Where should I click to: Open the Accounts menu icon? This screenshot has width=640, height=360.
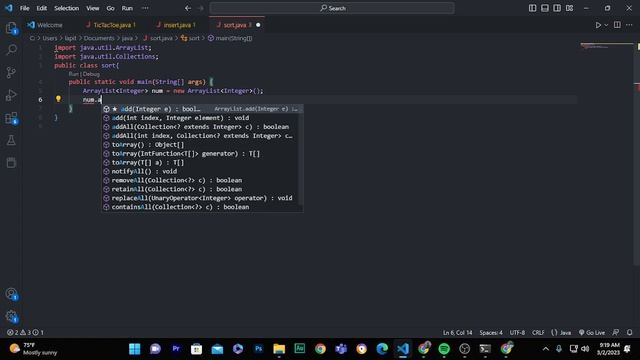pyautogui.click(x=11, y=294)
